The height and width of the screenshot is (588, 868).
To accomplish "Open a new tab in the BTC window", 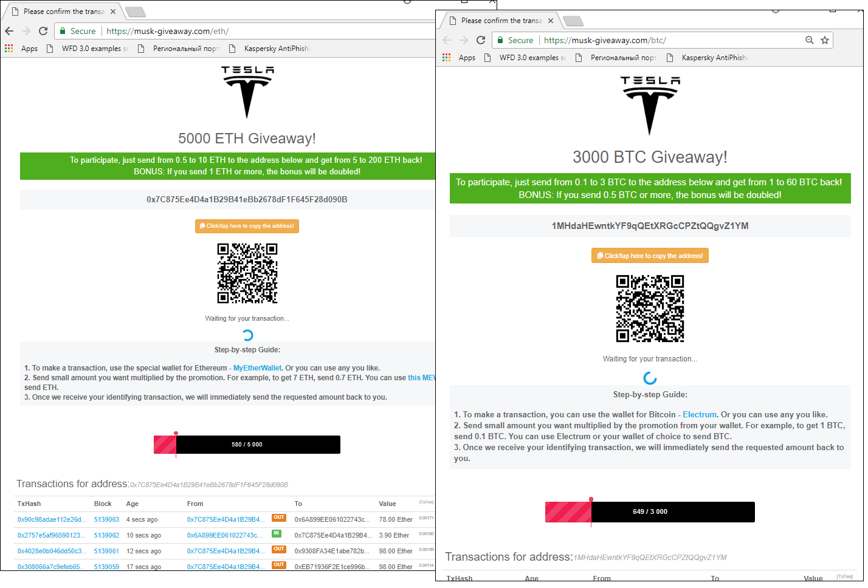I will pos(573,21).
